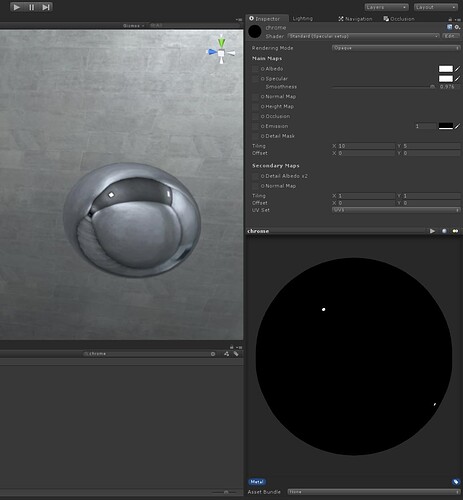Play the material preview animation
Image resolution: width=463 pixels, height=500 pixels.
pyautogui.click(x=432, y=231)
